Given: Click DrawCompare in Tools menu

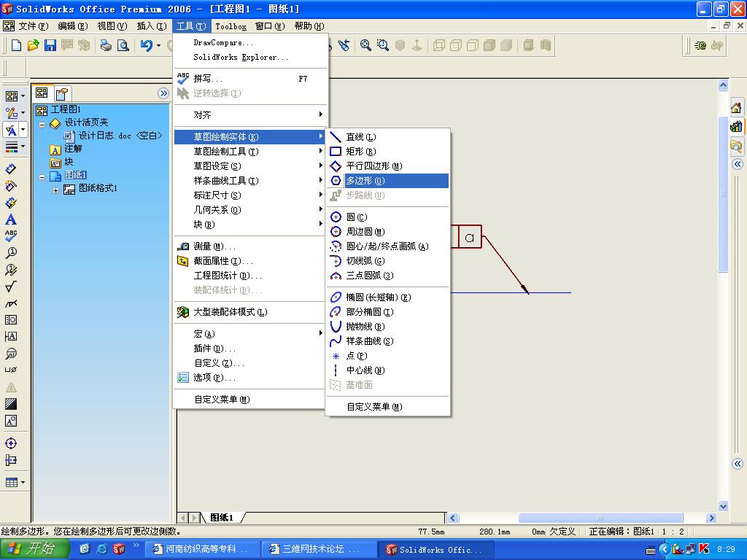Looking at the screenshot, I should coord(251,42).
